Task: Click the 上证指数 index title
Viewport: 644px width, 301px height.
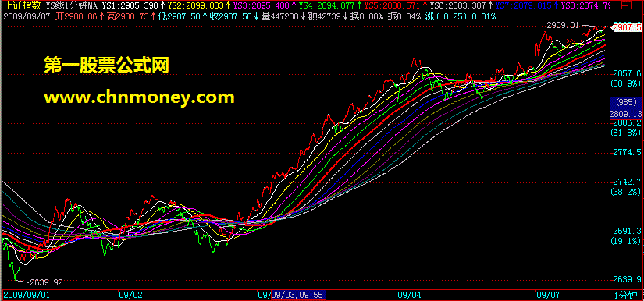Action: tap(22, 5)
